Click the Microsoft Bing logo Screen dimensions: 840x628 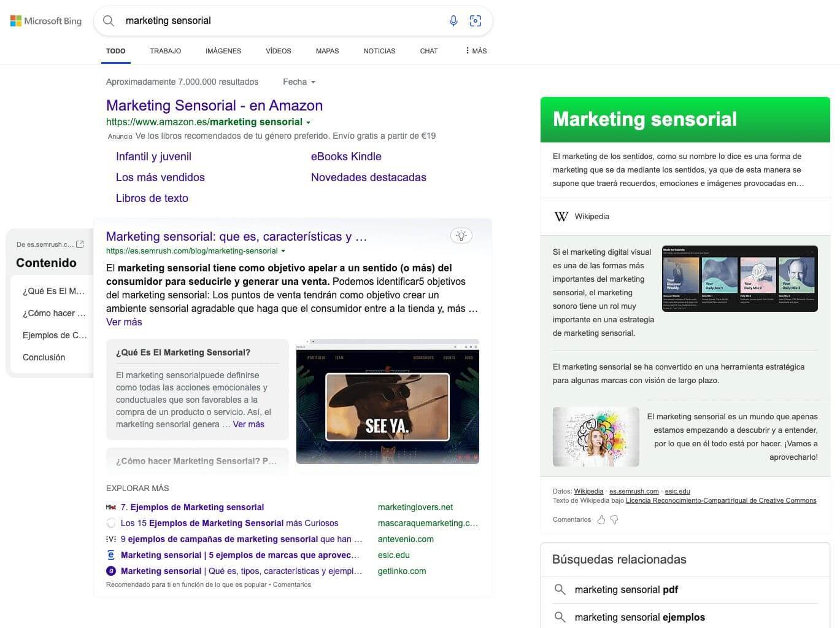[x=45, y=20]
